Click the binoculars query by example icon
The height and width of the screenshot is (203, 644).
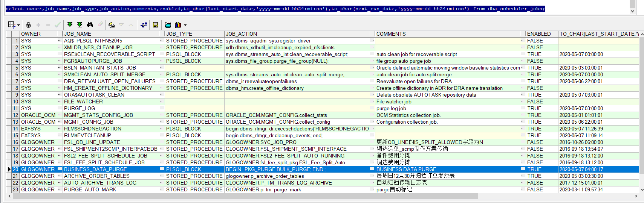click(x=90, y=25)
